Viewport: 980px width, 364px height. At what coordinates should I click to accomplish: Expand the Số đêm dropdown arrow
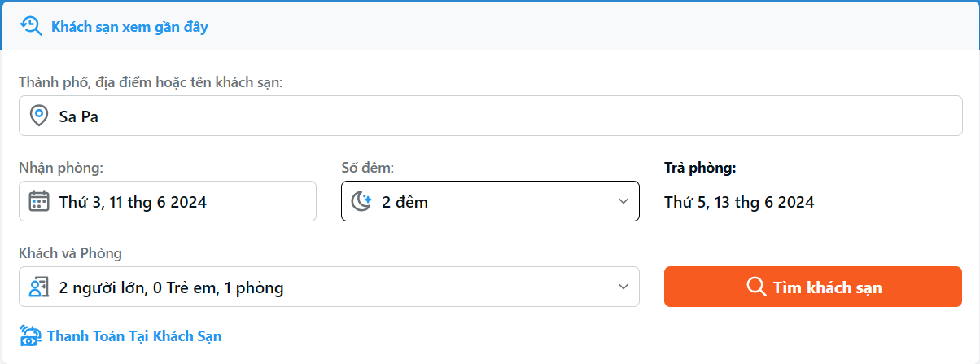point(623,201)
